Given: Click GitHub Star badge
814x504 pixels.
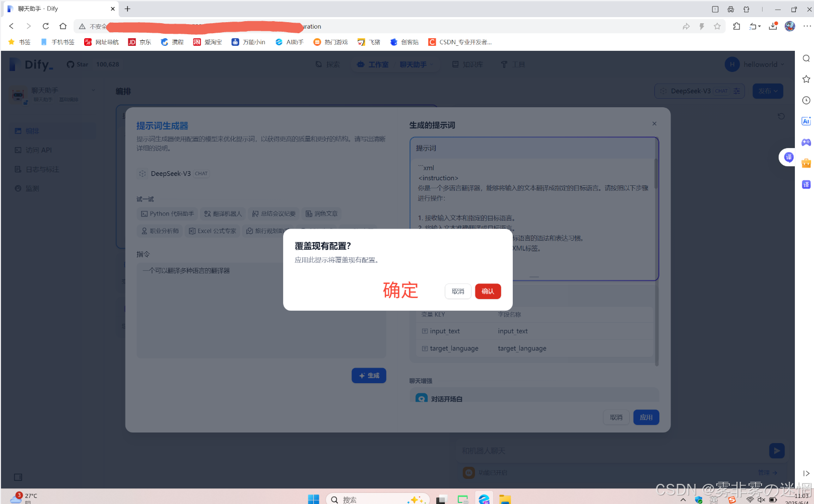Looking at the screenshot, I should (93, 64).
